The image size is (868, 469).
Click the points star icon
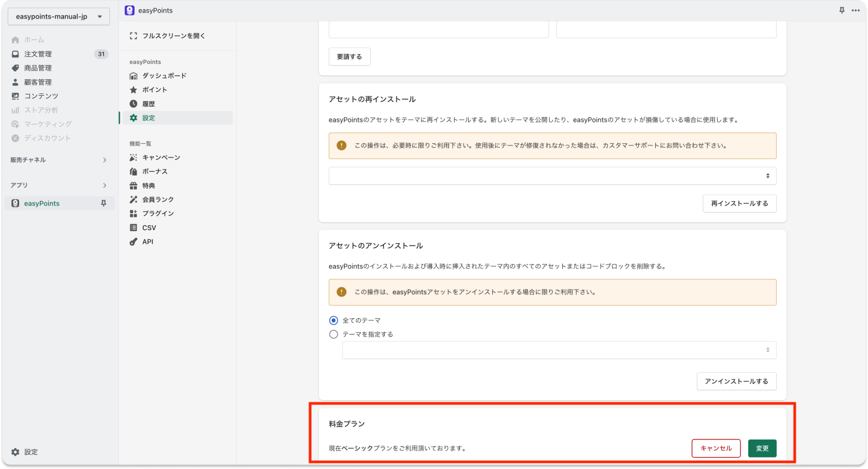pos(133,90)
